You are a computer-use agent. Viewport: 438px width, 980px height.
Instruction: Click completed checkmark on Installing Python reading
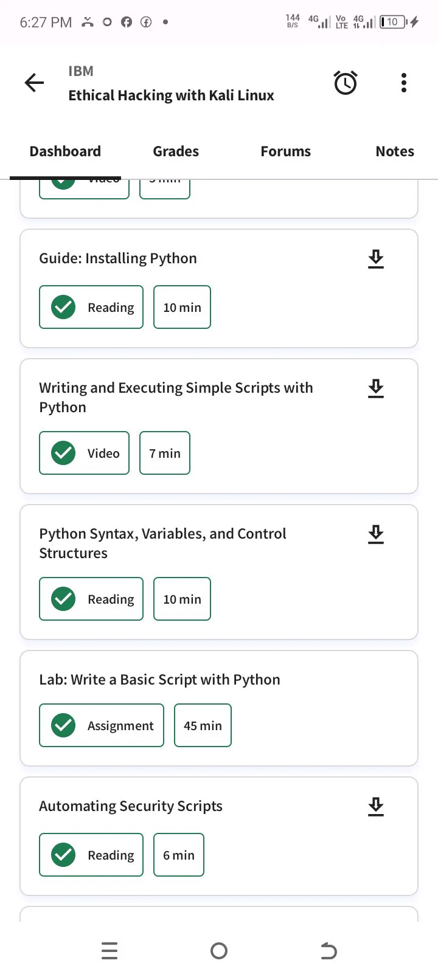[x=63, y=307]
